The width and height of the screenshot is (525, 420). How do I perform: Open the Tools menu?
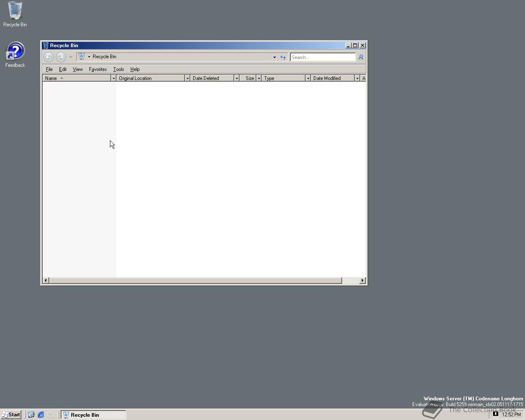(119, 69)
